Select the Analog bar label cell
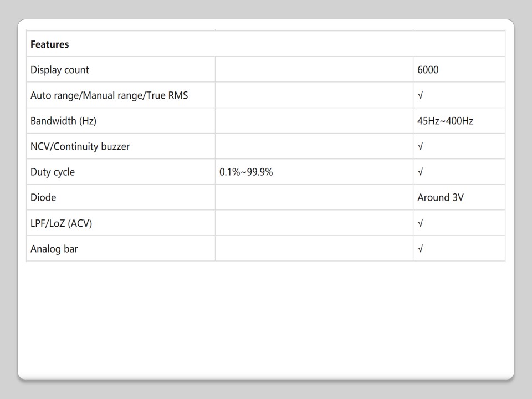Screen dimensions: 532x399 coord(54,249)
